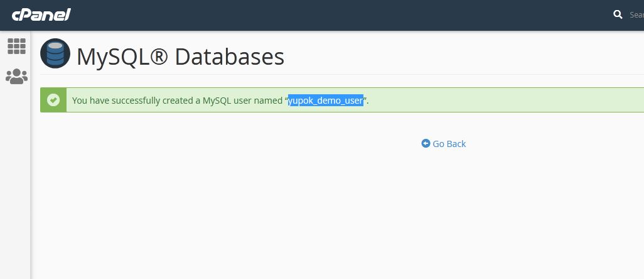Click the green success checkmark icon

point(53,100)
